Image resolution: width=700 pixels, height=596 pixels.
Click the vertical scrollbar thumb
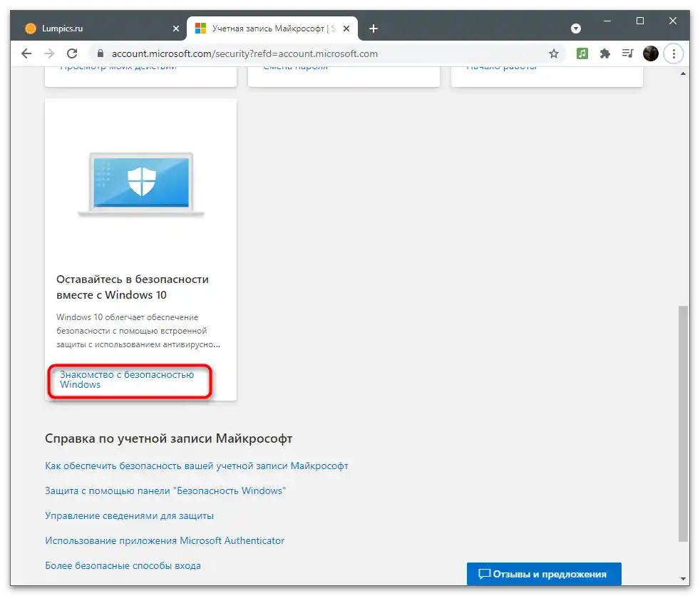[683, 423]
